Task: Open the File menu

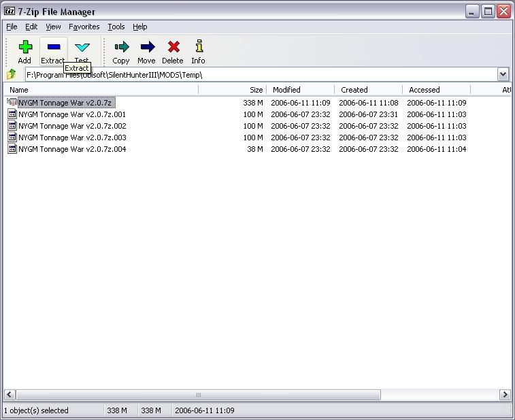Action: [12, 27]
